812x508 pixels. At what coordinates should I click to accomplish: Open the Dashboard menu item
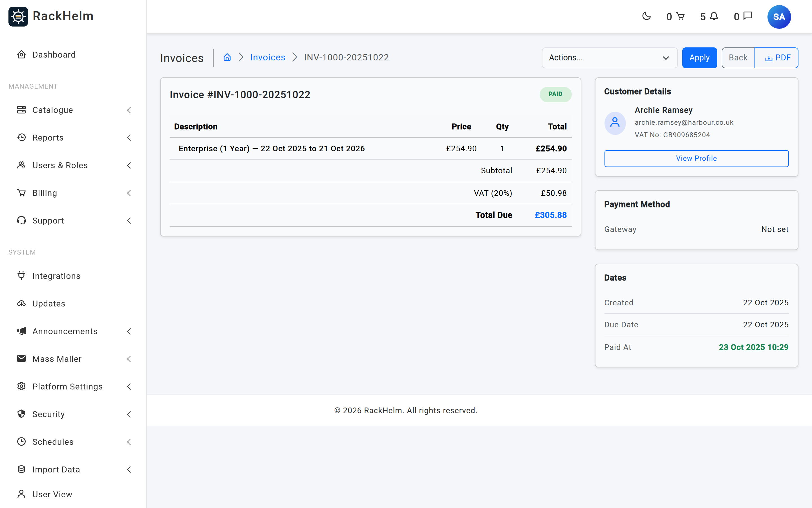[73, 54]
